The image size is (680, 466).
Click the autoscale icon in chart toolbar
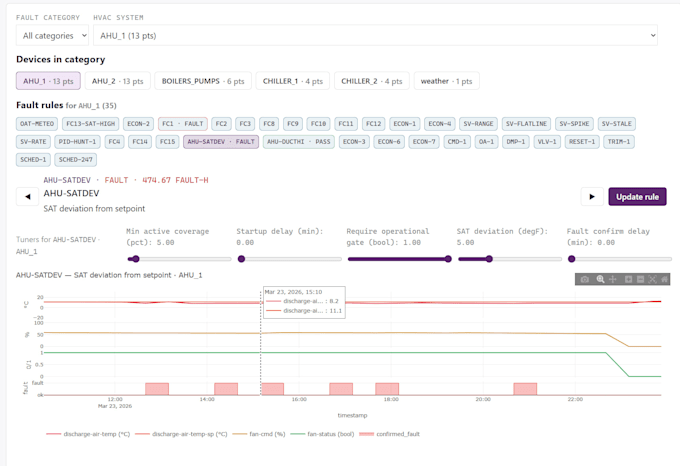653,280
